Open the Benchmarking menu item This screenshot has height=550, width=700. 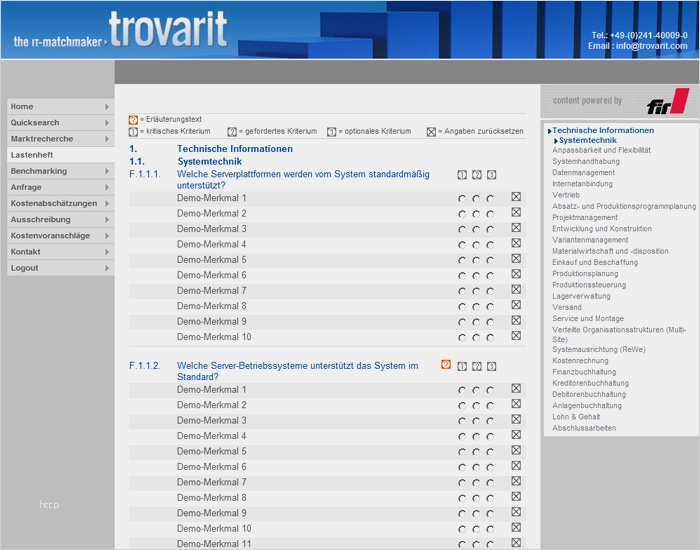(x=39, y=171)
